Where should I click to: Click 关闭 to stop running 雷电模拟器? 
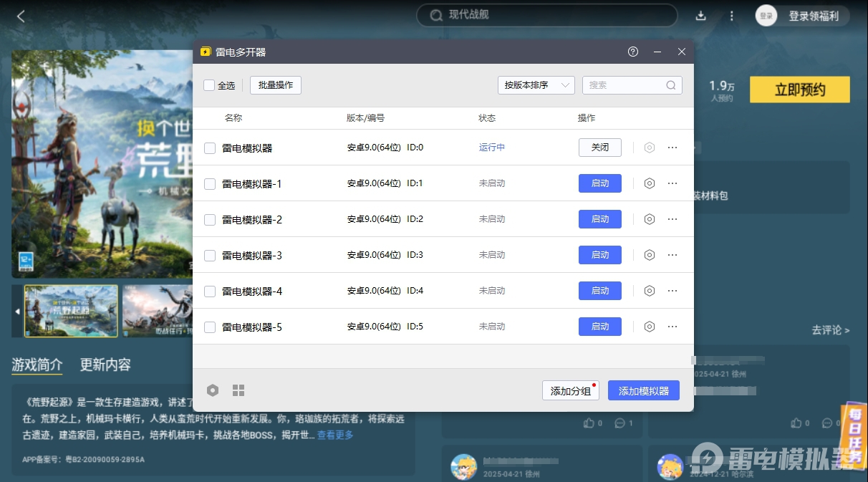coord(599,148)
